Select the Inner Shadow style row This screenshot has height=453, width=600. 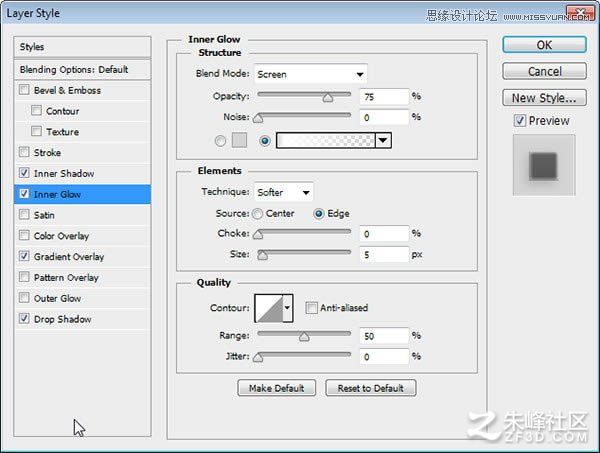click(x=82, y=173)
